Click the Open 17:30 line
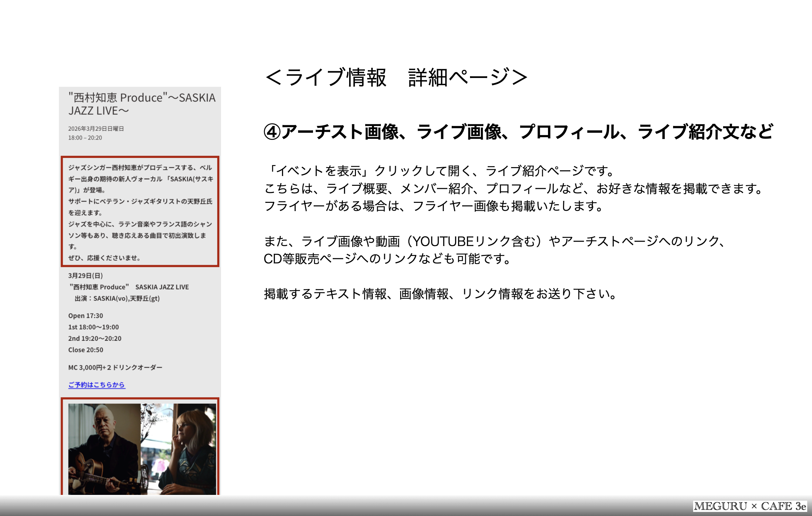The width and height of the screenshot is (812, 516). coord(85,316)
